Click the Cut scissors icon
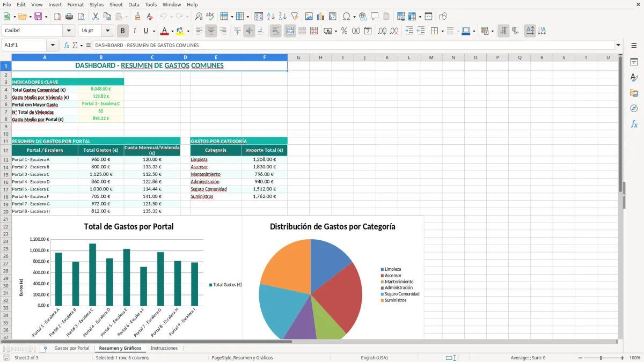Image resolution: width=644 pixels, height=362 pixels. click(x=95, y=17)
